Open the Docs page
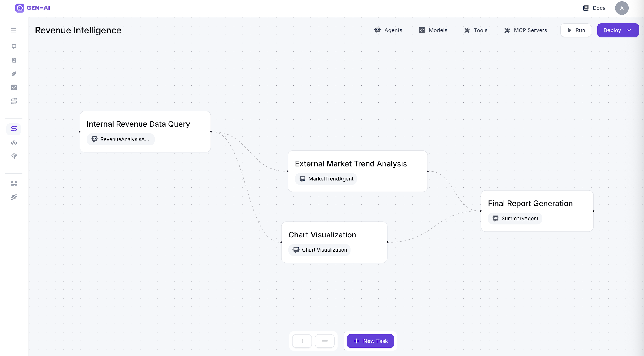Viewport: 644px width, 356px height. tap(594, 8)
